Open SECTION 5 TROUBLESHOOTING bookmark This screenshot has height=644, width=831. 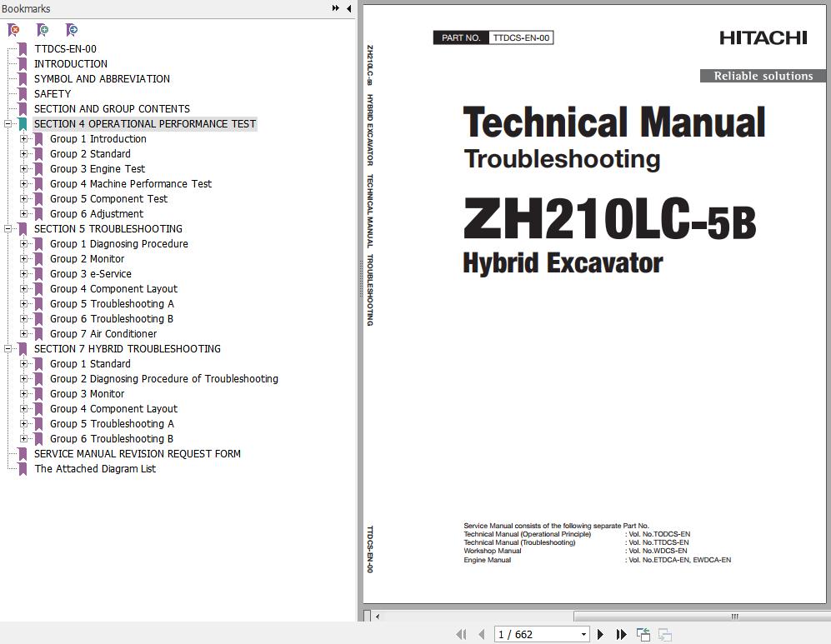click(x=108, y=229)
